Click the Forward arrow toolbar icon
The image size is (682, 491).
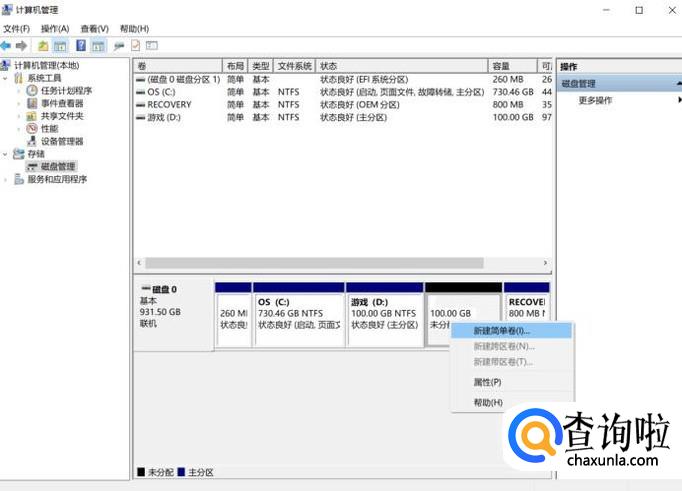[x=21, y=46]
